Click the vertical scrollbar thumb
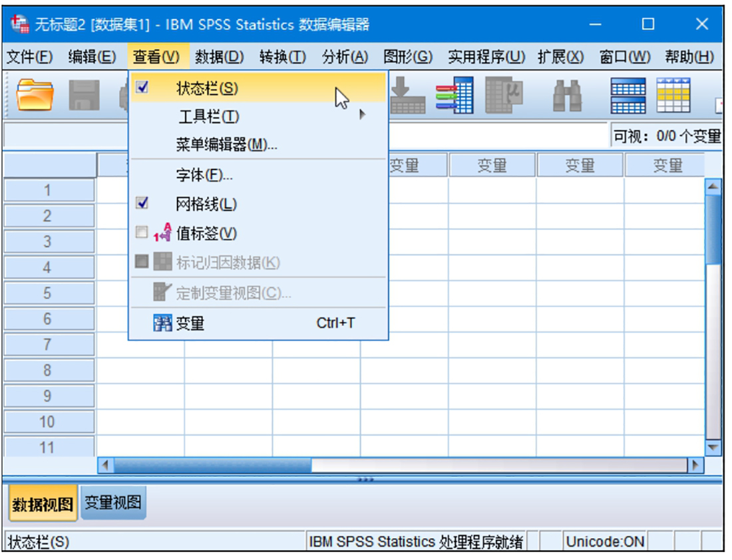The height and width of the screenshot is (560, 732). click(x=713, y=229)
